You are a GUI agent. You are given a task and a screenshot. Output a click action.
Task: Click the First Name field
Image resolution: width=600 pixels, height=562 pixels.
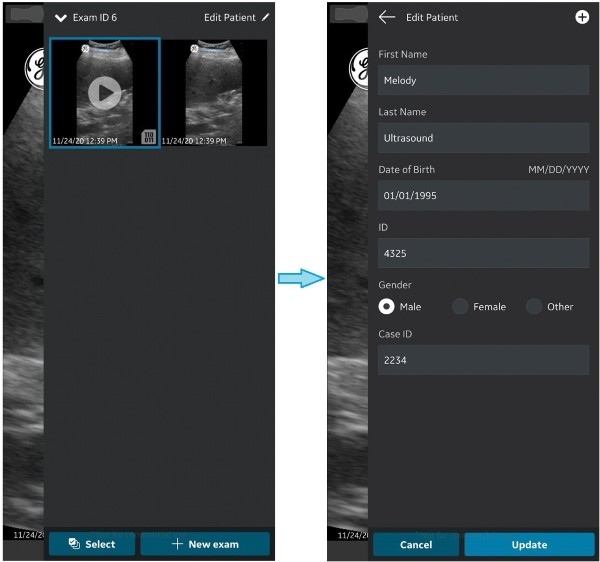point(483,80)
